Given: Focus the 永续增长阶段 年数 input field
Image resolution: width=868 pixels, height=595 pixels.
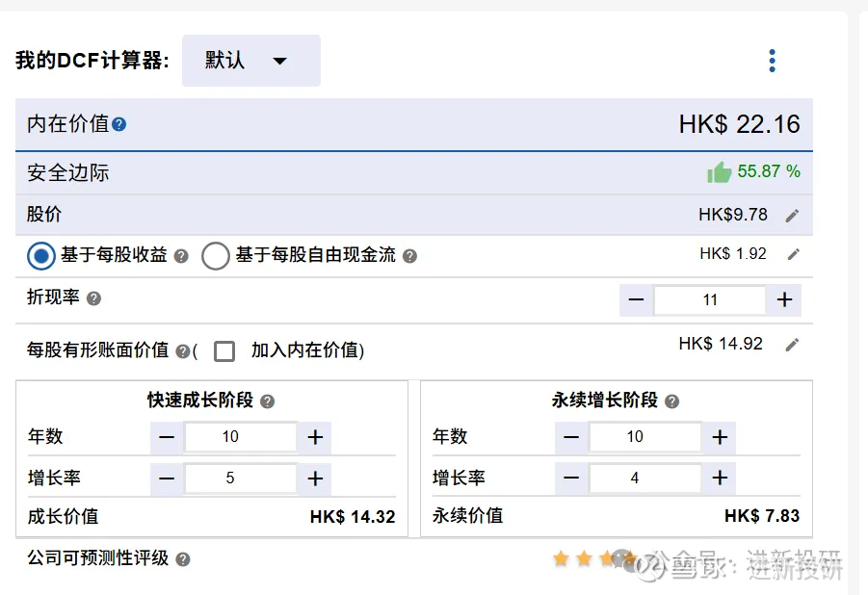Looking at the screenshot, I should click(645, 437).
